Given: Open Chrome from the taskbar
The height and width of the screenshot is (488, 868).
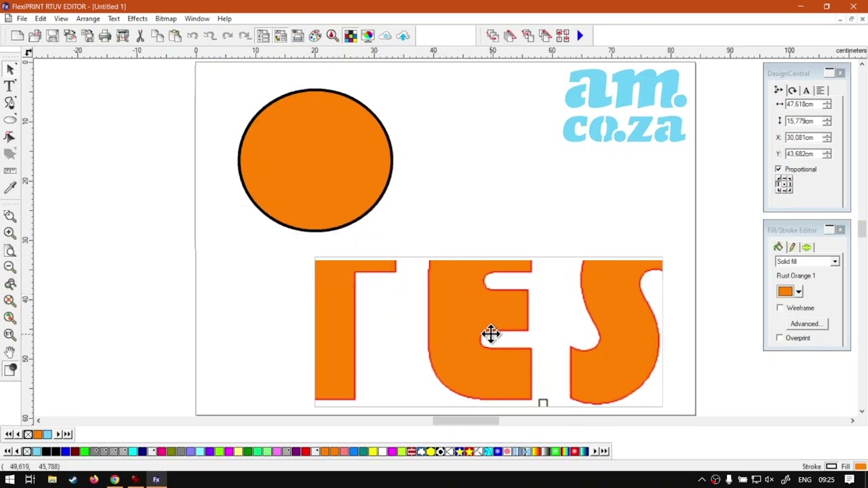Looking at the screenshot, I should point(115,480).
